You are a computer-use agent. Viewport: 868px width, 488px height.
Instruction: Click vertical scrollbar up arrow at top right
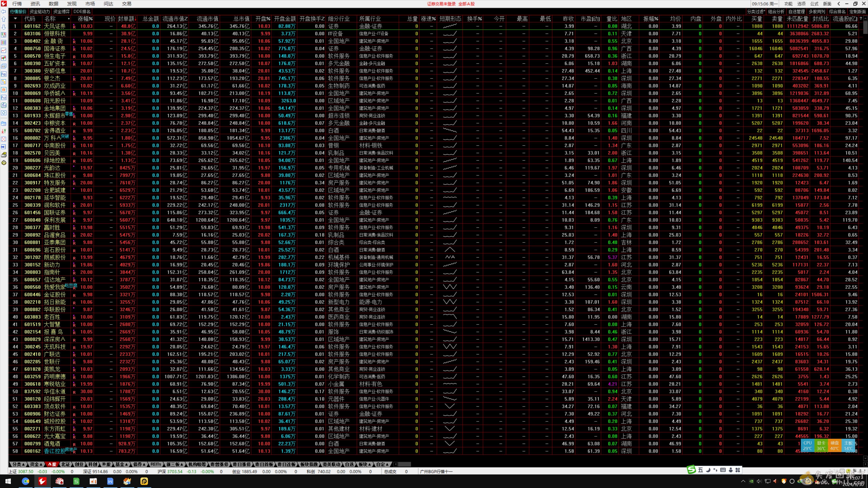tap(865, 18)
